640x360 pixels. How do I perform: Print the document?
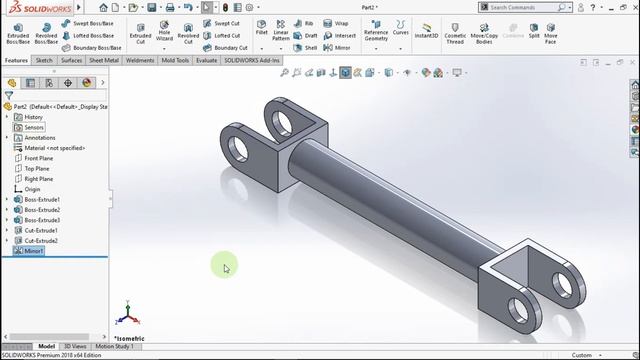point(170,7)
